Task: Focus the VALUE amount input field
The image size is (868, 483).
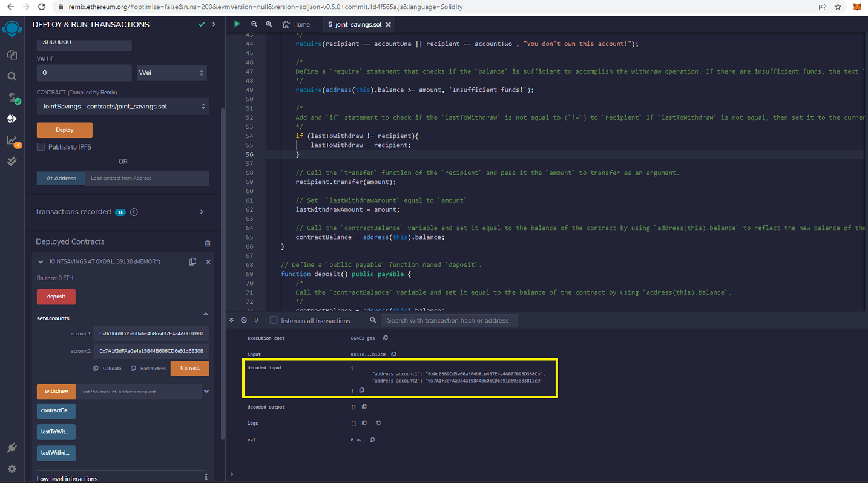Action: click(84, 73)
